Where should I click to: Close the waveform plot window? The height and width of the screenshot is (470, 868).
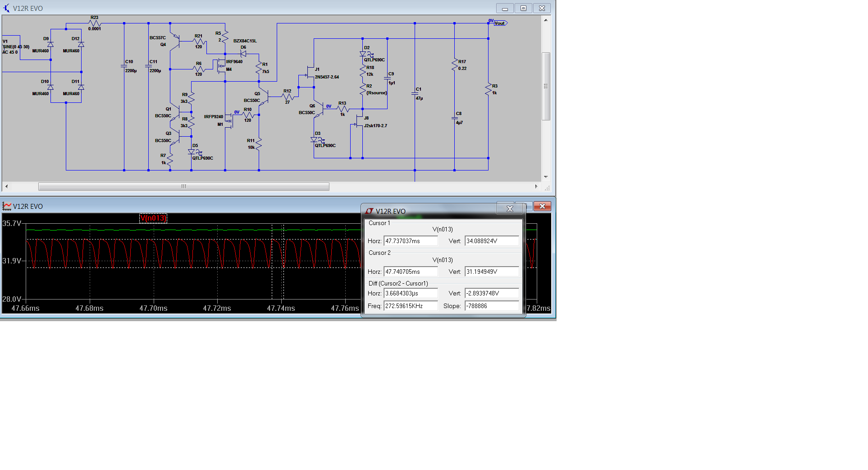pyautogui.click(x=542, y=206)
